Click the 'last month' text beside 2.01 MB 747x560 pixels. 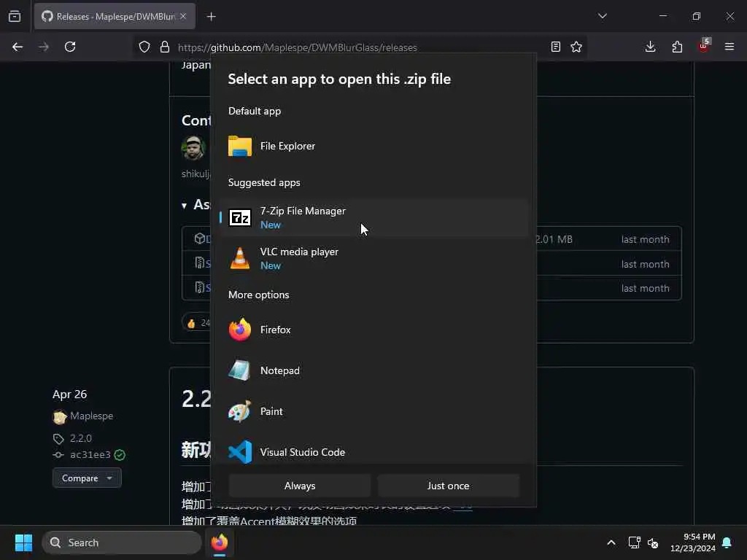coord(645,239)
